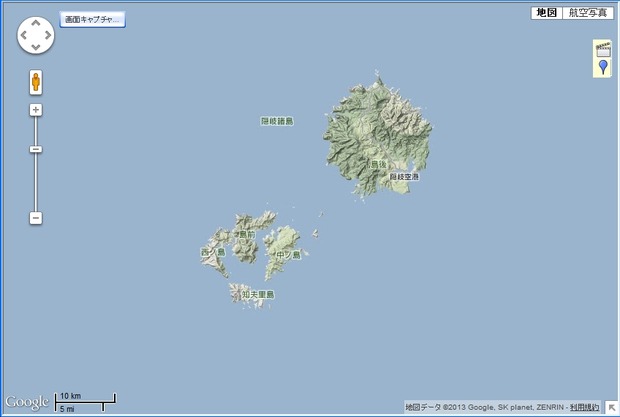Click the overview map expand arrow
The height and width of the screenshot is (417, 620).
pos(612,407)
